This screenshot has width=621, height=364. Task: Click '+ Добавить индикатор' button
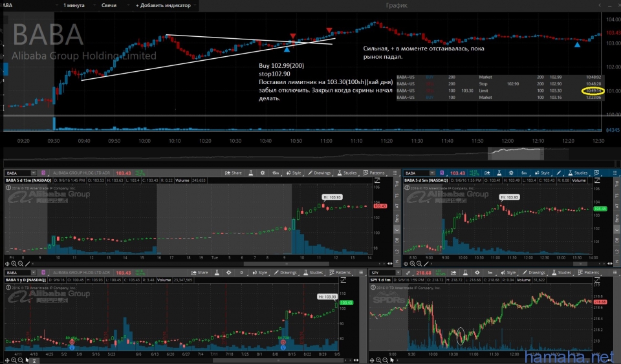163,5
